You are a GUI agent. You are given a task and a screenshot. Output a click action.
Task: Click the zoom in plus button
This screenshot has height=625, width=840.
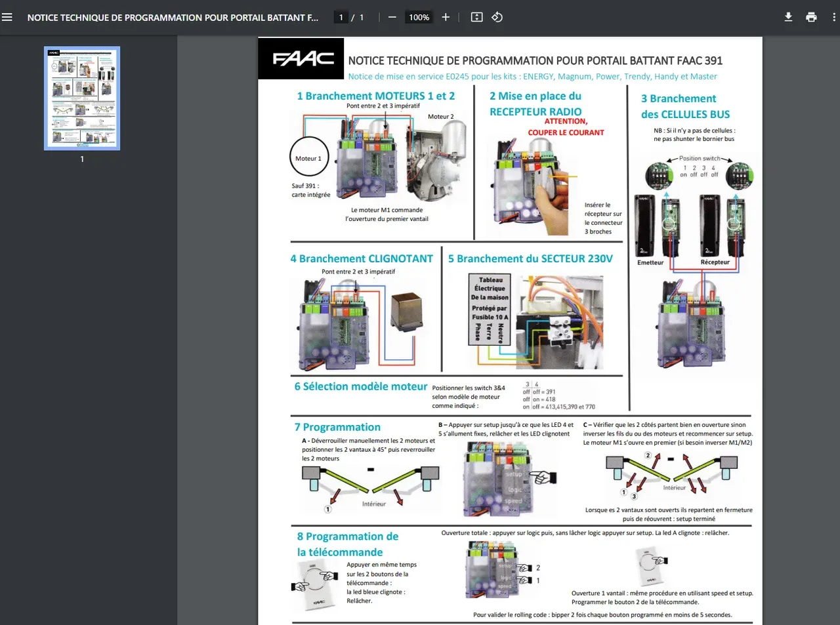point(446,17)
